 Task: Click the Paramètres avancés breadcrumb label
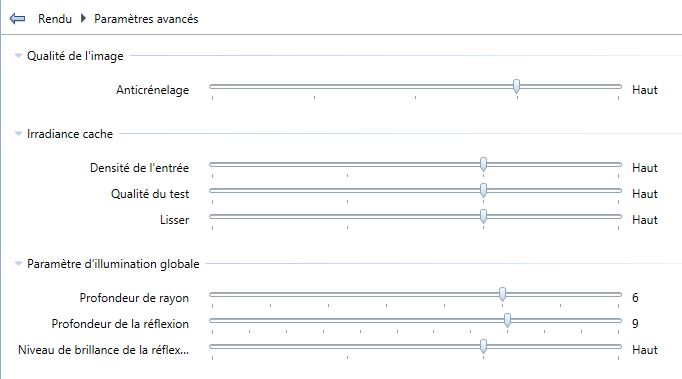click(146, 19)
